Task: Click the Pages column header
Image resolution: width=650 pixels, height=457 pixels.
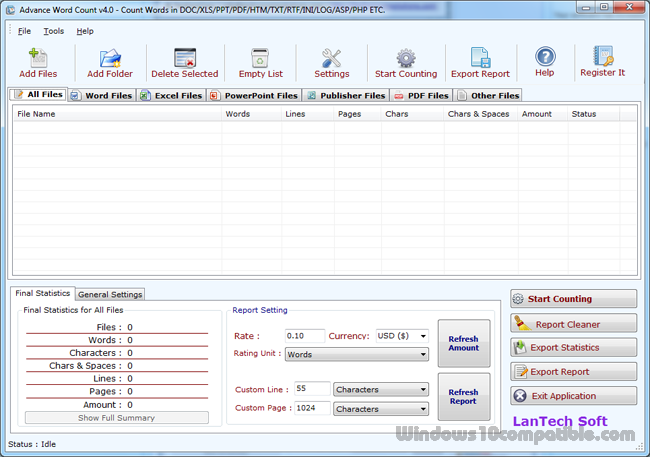Action: 357,114
